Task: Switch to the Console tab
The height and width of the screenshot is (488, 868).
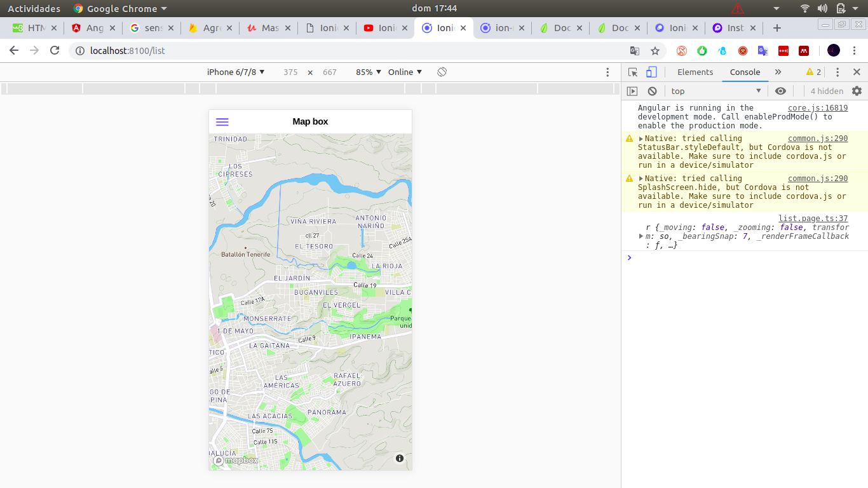Action: (744, 72)
